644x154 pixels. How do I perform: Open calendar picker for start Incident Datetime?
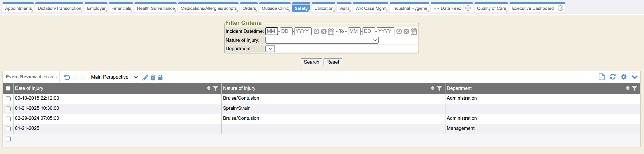pos(331,31)
